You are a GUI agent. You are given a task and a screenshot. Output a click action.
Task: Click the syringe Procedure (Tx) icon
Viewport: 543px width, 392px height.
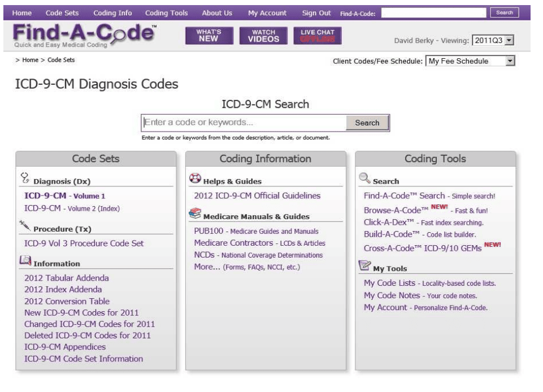pos(25,227)
